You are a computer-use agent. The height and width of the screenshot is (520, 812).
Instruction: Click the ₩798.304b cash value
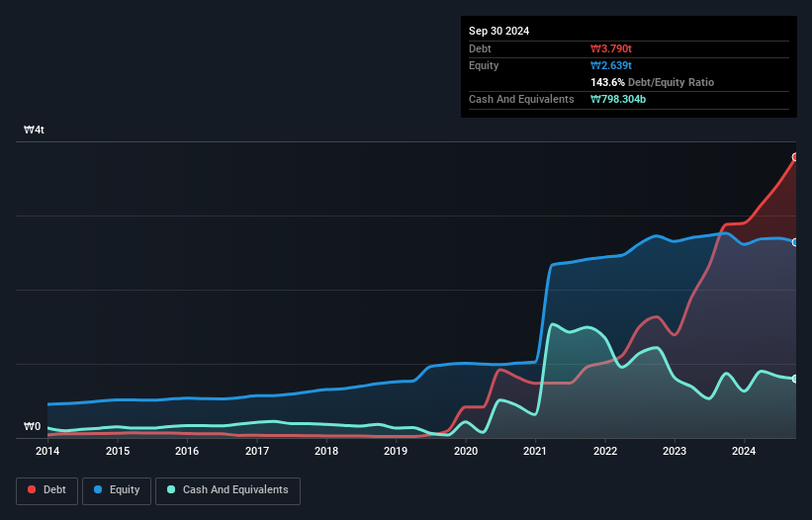[x=618, y=99]
